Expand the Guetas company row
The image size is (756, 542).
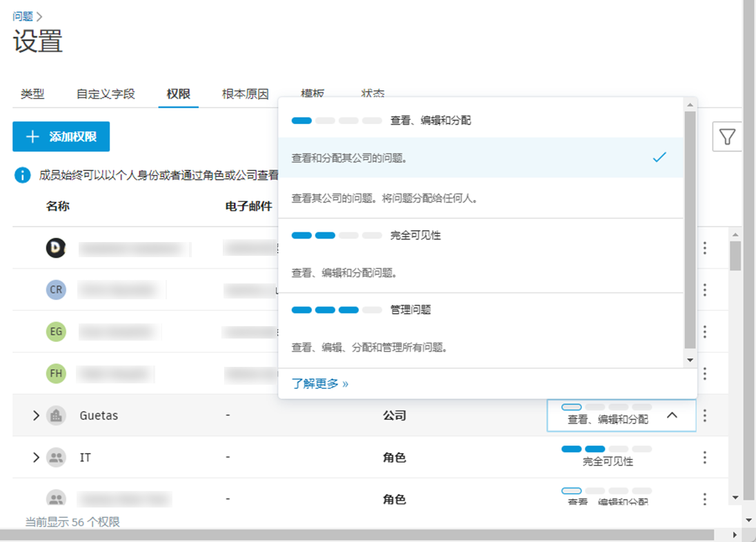click(x=36, y=415)
